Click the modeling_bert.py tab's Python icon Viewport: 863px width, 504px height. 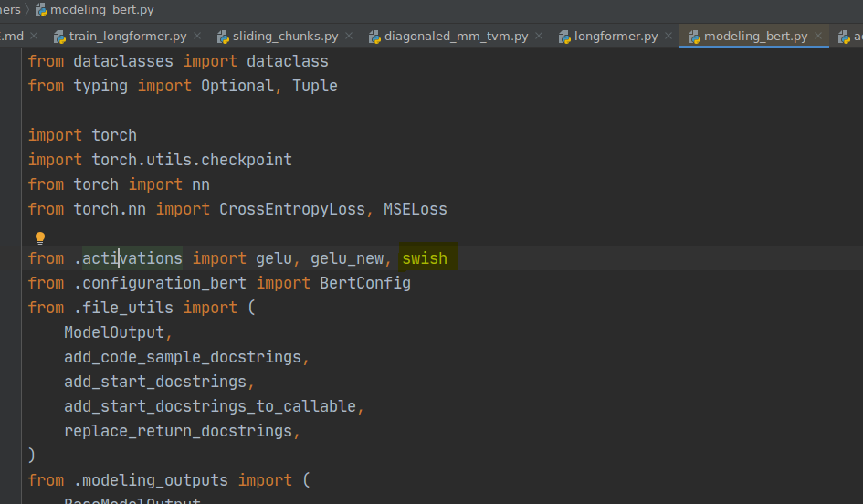click(695, 37)
